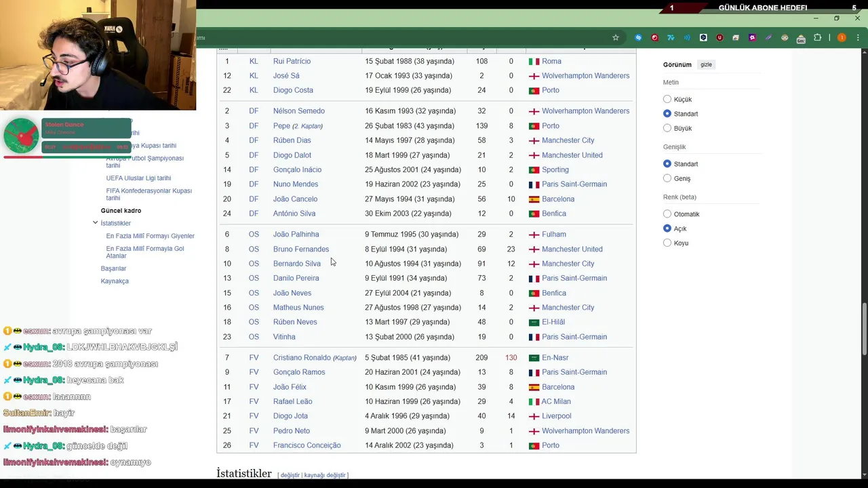
Task: Open the Chrome three-dot menu
Action: pyautogui.click(x=858, y=38)
